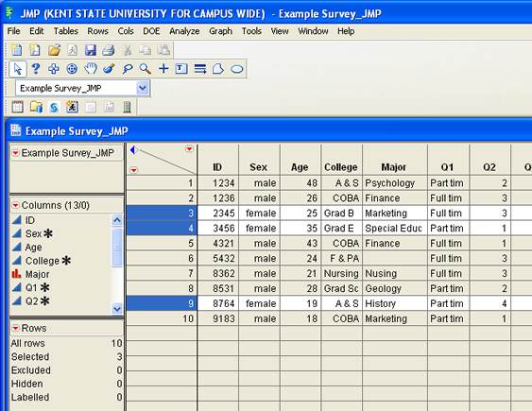Select College in the Columns list
532x411 pixels.
[x=43, y=261]
